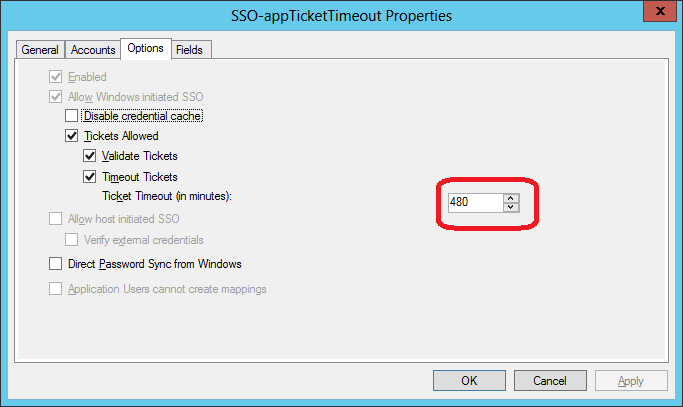The height and width of the screenshot is (407, 683).
Task: Confirm changes with the OK button
Action: coord(469,380)
